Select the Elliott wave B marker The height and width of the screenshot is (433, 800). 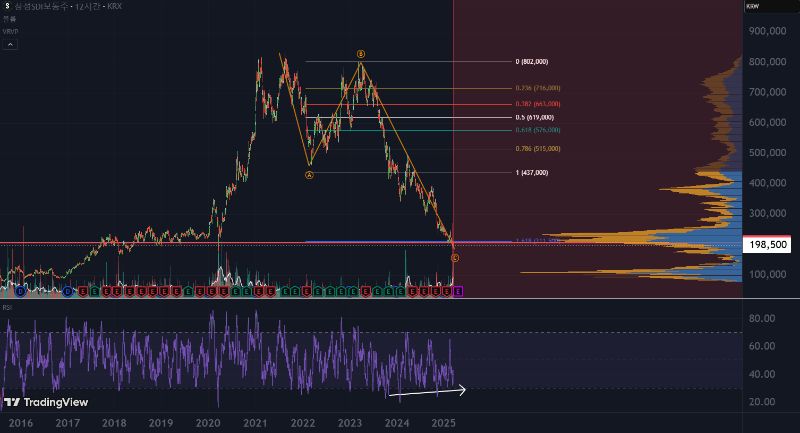click(361, 53)
